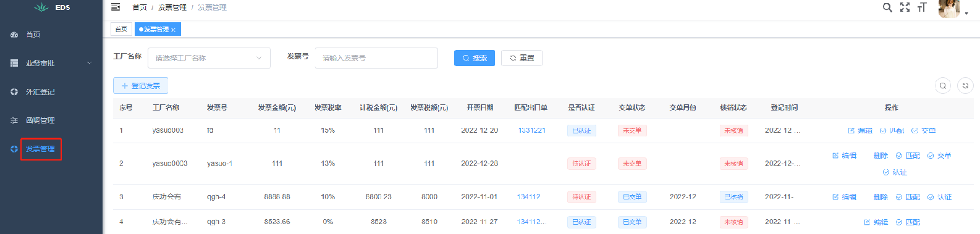This screenshot has height=234, width=980.
Task: Click 待认证 tag in yasuo-1 row
Action: coord(581,164)
